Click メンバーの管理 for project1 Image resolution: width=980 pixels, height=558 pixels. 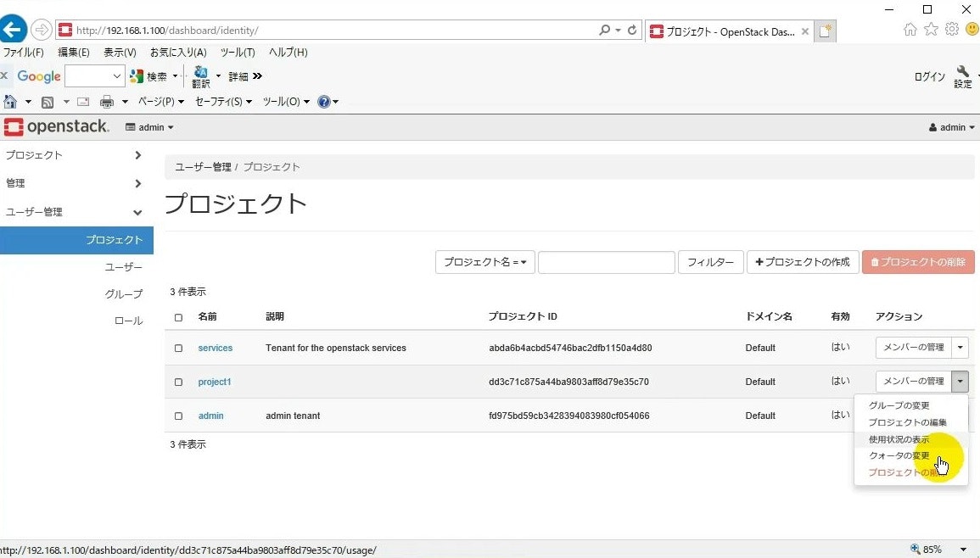coord(913,381)
